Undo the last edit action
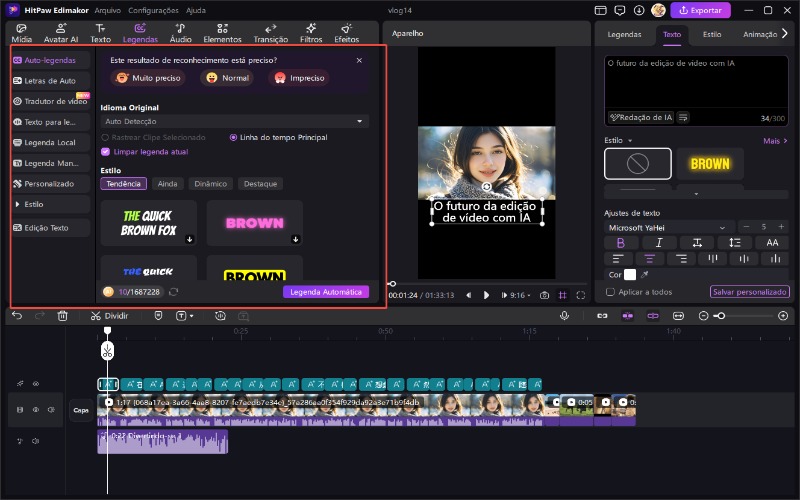 pyautogui.click(x=17, y=316)
